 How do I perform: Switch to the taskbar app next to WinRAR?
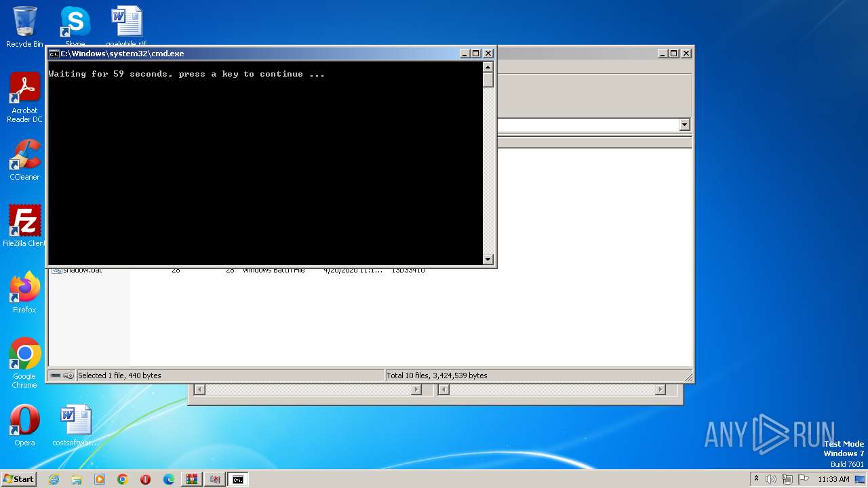(x=215, y=479)
